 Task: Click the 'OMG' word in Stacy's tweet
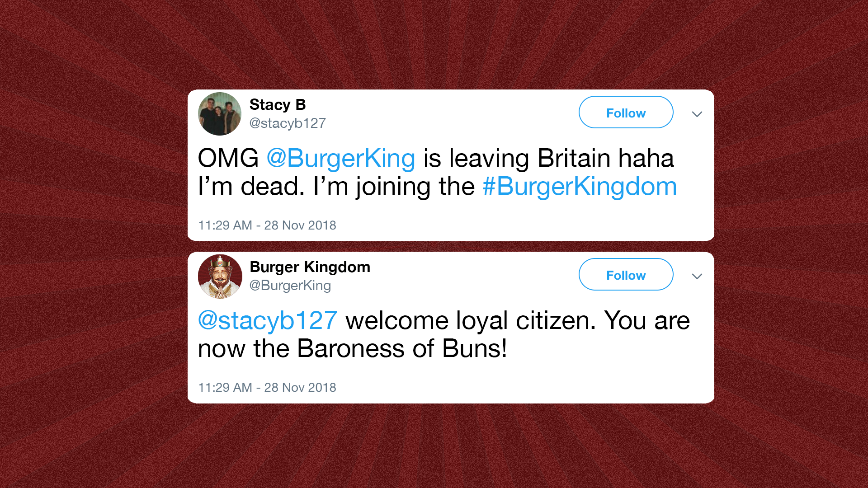tap(228, 158)
